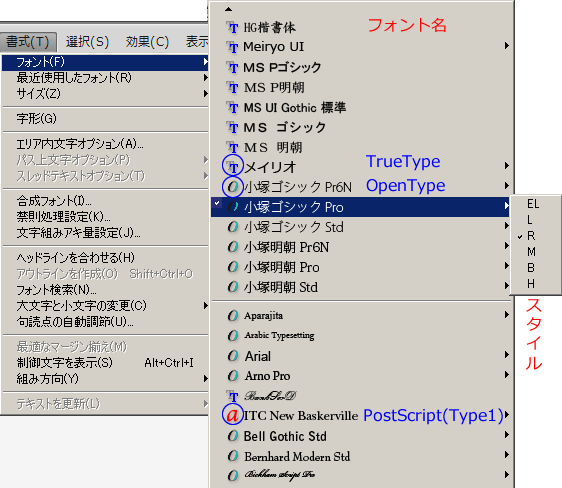Expand 小塚ゴシック Pr6N style arrow
This screenshot has width=562, height=488.
click(x=506, y=186)
